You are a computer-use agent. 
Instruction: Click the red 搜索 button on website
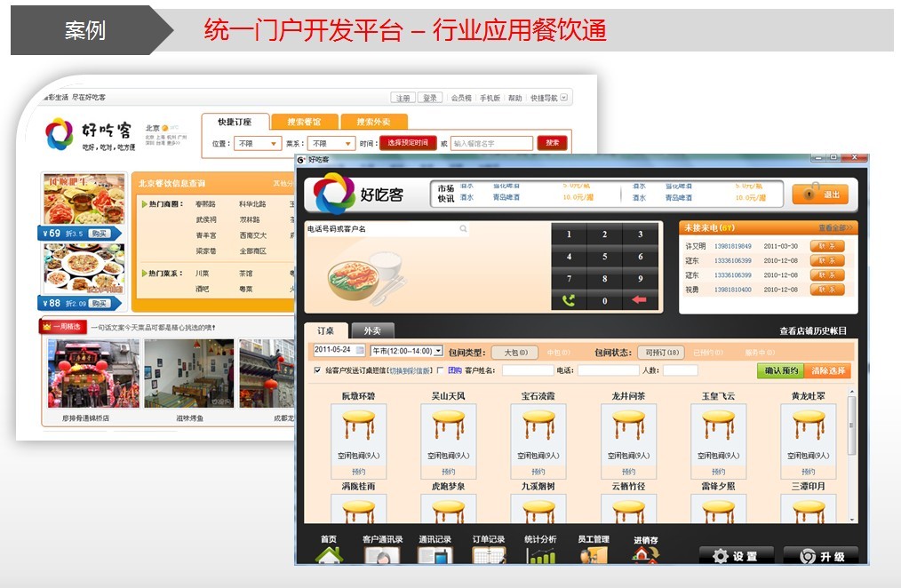[x=552, y=143]
